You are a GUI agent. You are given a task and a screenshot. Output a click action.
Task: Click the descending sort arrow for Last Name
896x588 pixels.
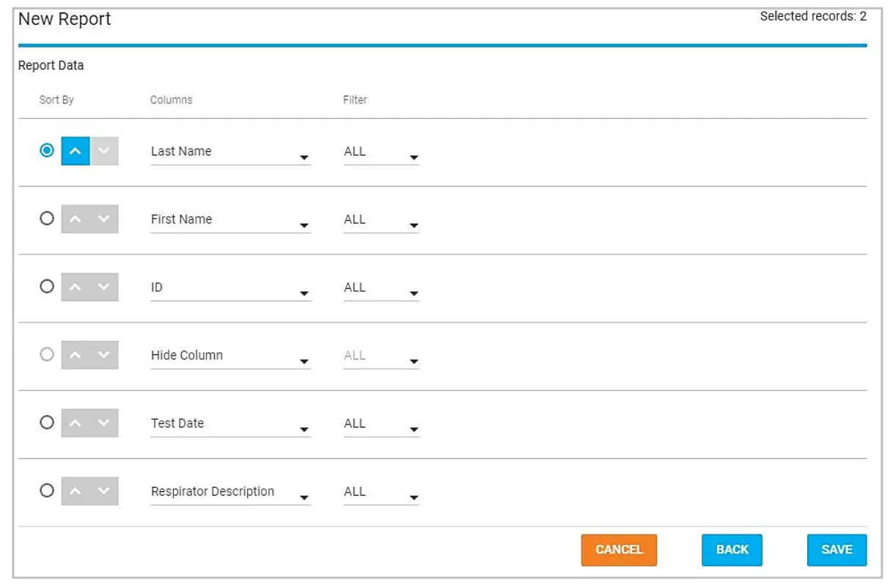(103, 151)
